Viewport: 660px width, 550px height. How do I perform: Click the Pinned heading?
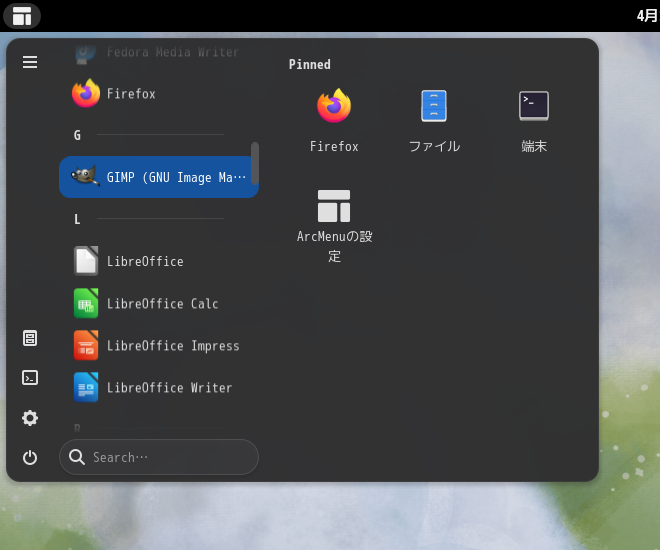click(310, 64)
